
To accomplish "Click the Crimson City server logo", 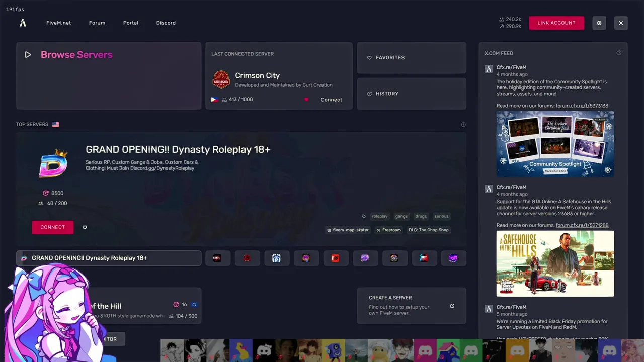I will click(221, 80).
